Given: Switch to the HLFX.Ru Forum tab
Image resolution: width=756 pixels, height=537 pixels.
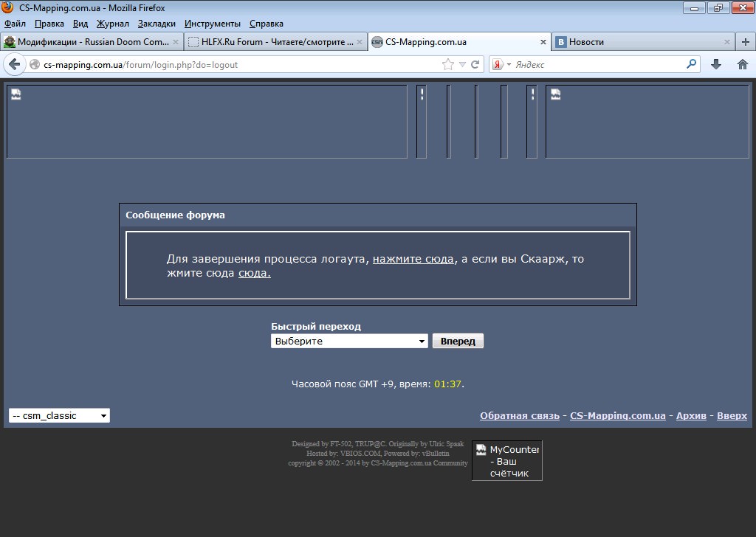Looking at the screenshot, I should coord(275,42).
